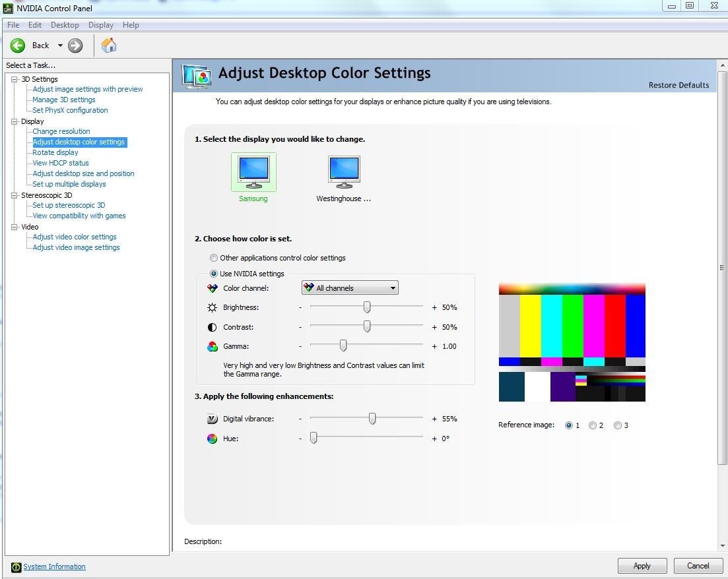
Task: Open the File menu
Action: 13,25
